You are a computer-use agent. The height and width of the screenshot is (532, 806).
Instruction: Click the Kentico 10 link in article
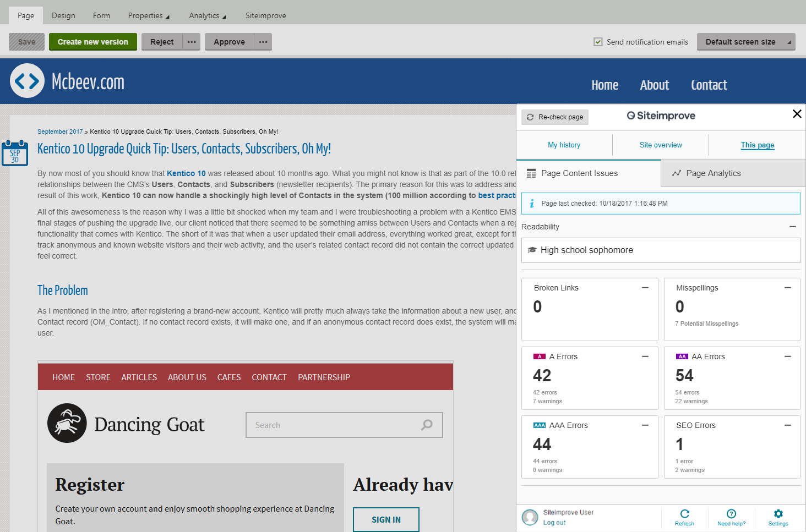186,173
